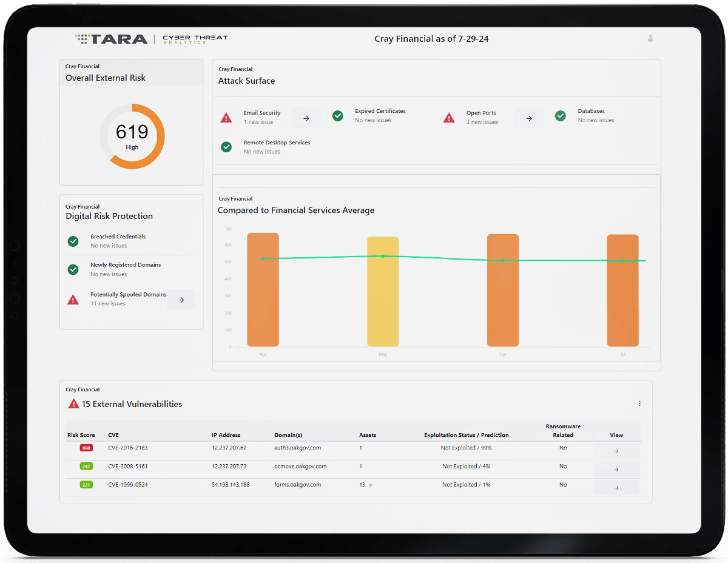Screen dimensions: 728x563
Task: Click Email Security label
Action: click(262, 113)
